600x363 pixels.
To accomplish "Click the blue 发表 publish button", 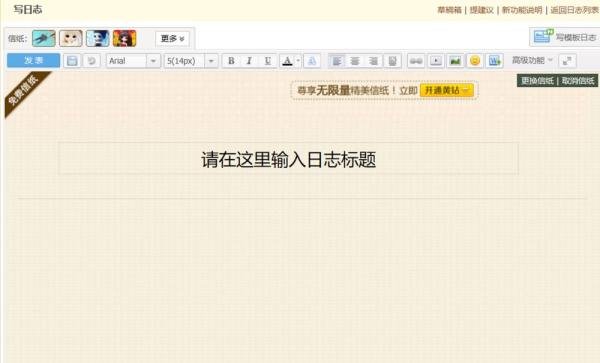I will (x=33, y=60).
